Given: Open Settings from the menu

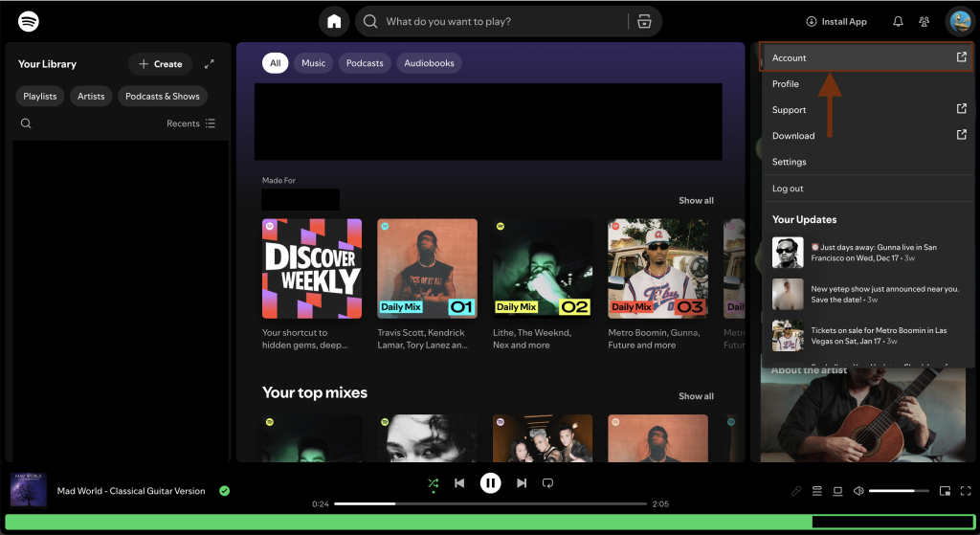Looking at the screenshot, I should pos(866,162).
